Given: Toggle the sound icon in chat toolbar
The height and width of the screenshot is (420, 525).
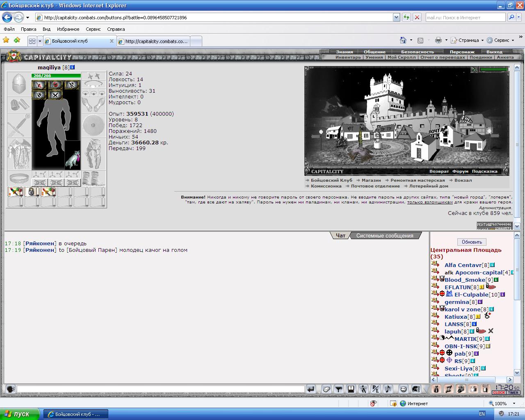Looking at the screenshot, I should [388, 389].
